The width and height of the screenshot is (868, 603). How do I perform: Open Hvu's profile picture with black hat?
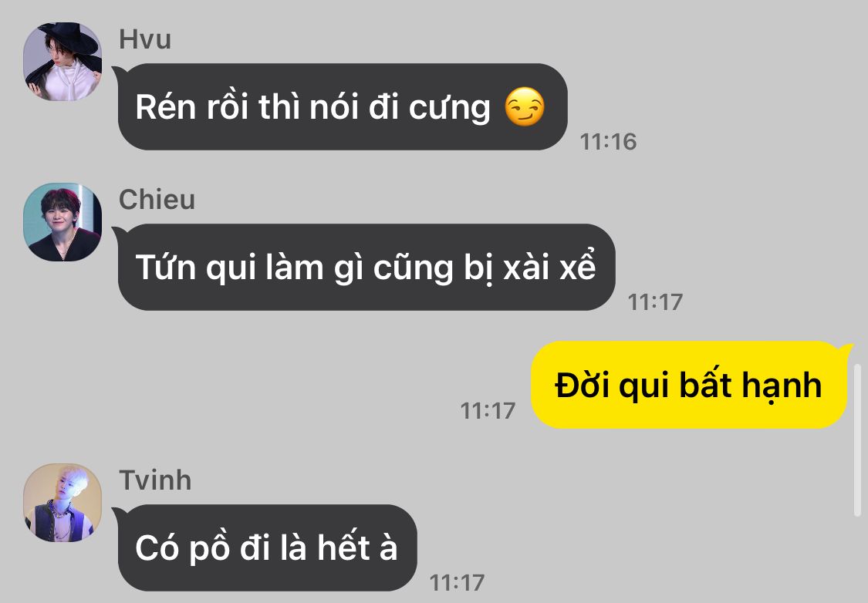tap(62, 62)
